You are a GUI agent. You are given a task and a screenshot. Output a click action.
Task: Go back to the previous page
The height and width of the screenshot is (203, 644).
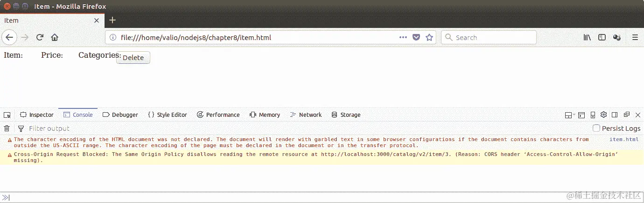coord(9,38)
